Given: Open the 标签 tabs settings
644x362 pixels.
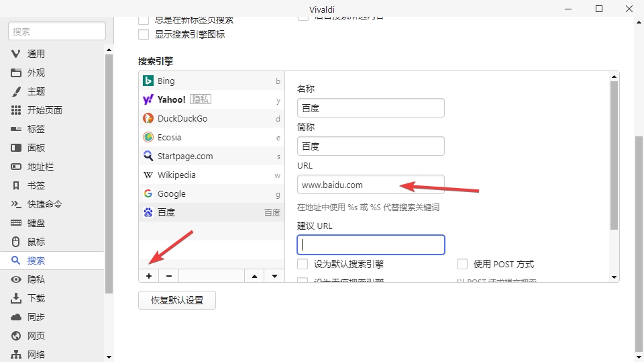Looking at the screenshot, I should 52,129.
